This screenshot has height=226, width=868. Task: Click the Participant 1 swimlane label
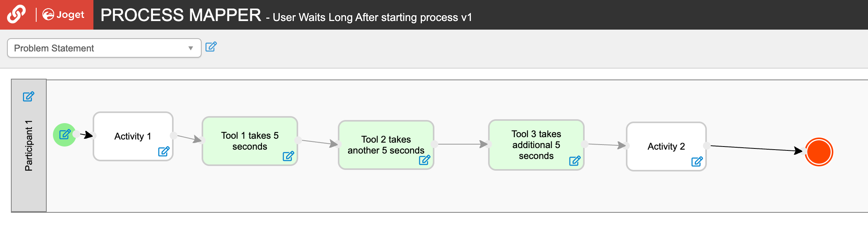point(28,146)
